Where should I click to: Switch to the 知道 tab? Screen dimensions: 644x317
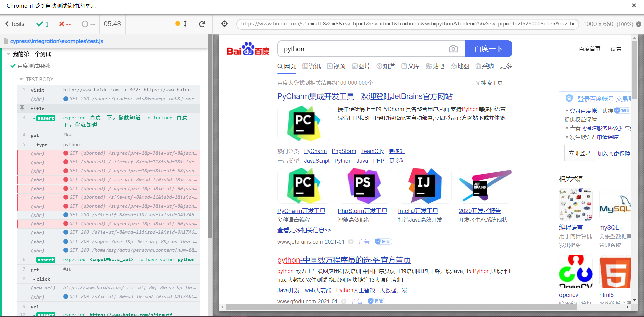(x=386, y=66)
